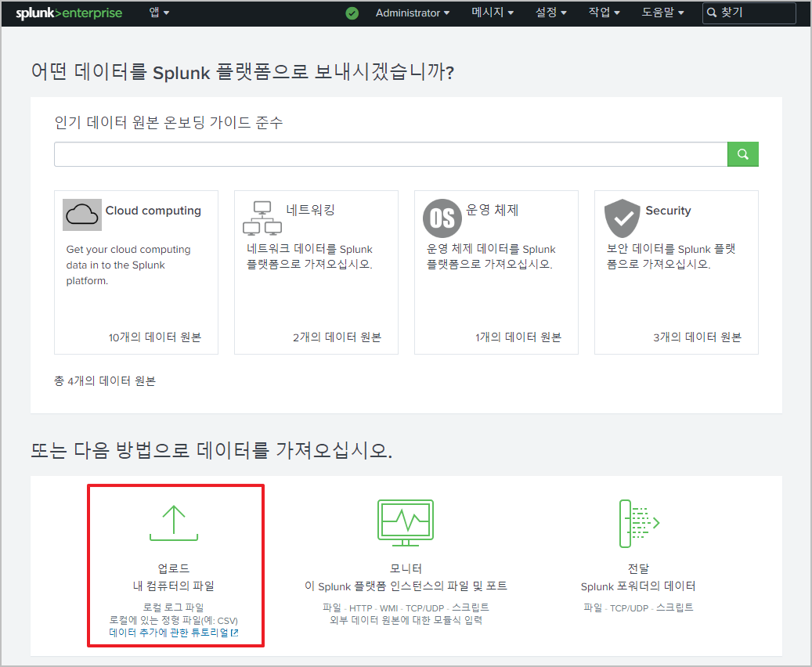Screen dimensions: 812x667
Task: Open the Cloud computing card title
Action: 153,211
